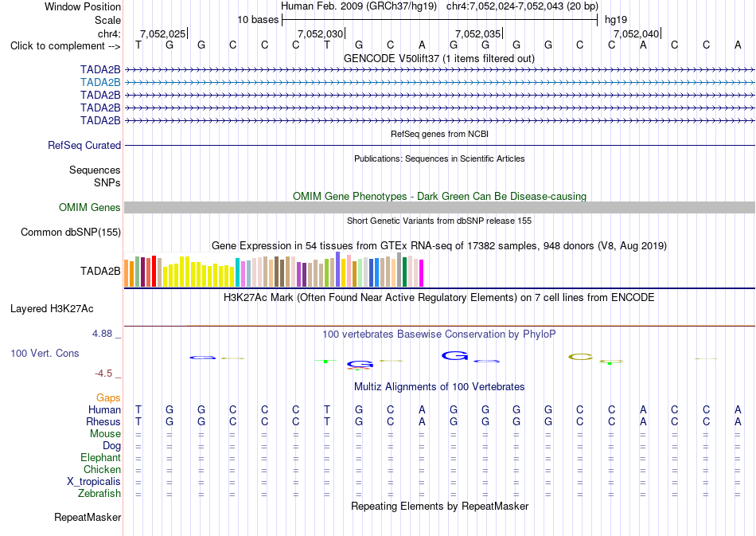Open the RepeatMasker track label
756x536 pixels.
click(88, 517)
